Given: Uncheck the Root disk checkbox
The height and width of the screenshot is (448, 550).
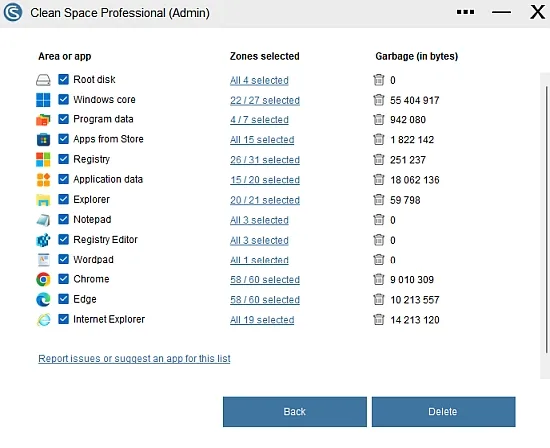Looking at the screenshot, I should click(63, 79).
